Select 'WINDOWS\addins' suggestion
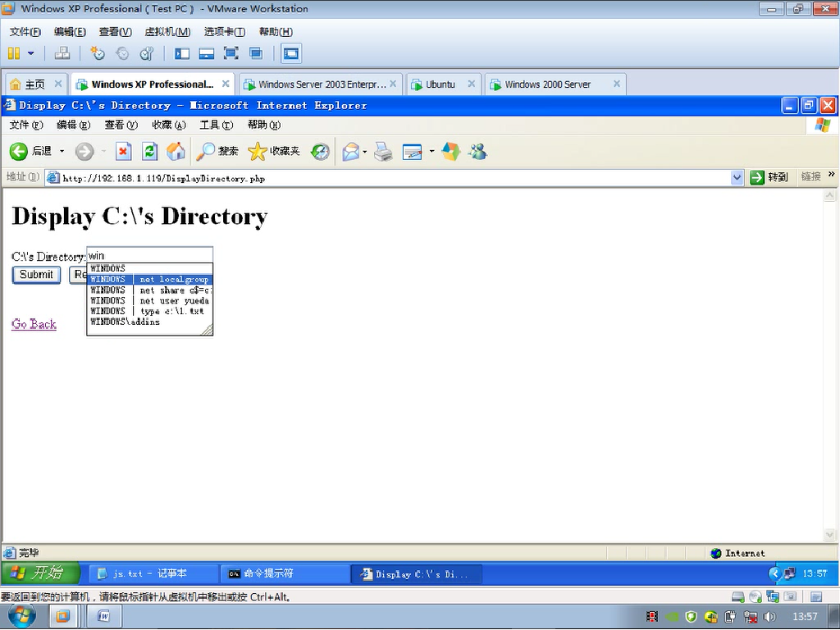This screenshot has width=840, height=630. point(149,322)
